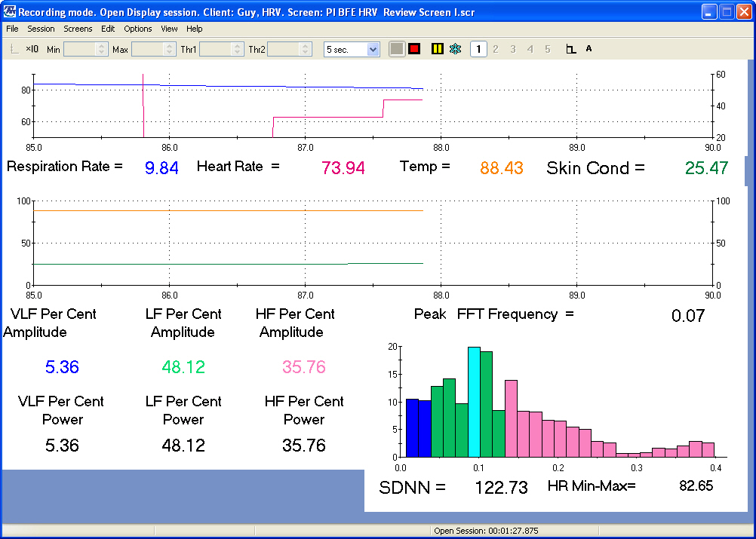Open the 5 sec. time span dropdown
The image size is (756, 539).
coord(373,49)
